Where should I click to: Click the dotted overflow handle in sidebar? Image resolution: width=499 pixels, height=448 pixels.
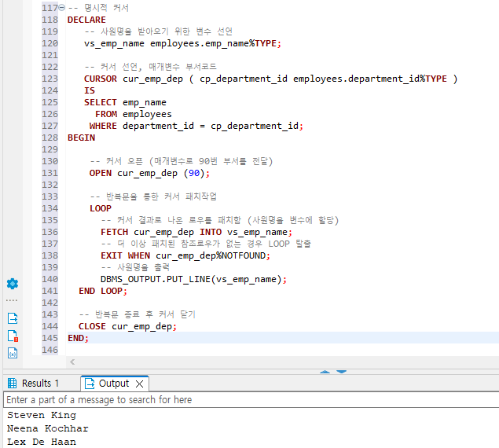(12, 300)
